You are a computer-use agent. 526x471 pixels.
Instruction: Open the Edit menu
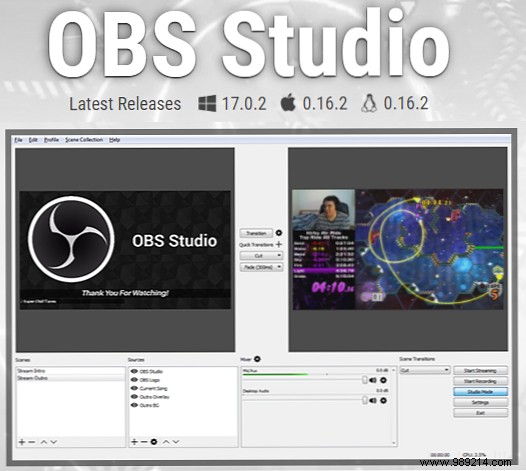(x=33, y=140)
